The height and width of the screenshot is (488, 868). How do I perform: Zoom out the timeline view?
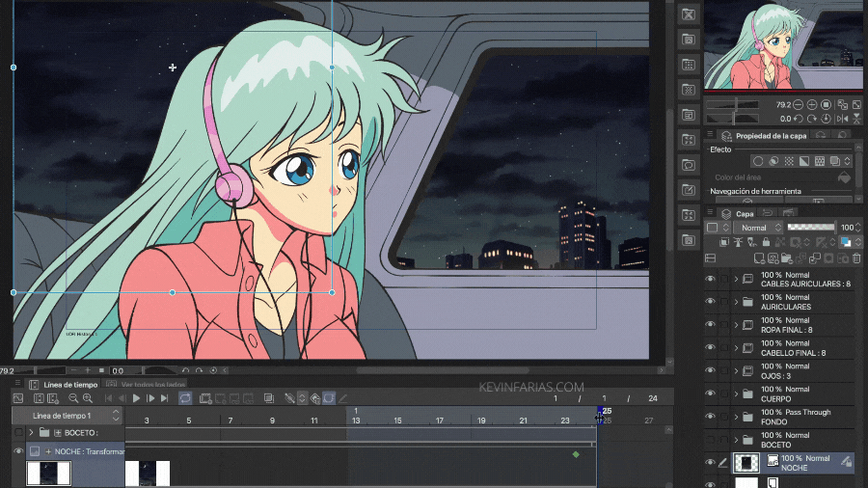(73, 398)
